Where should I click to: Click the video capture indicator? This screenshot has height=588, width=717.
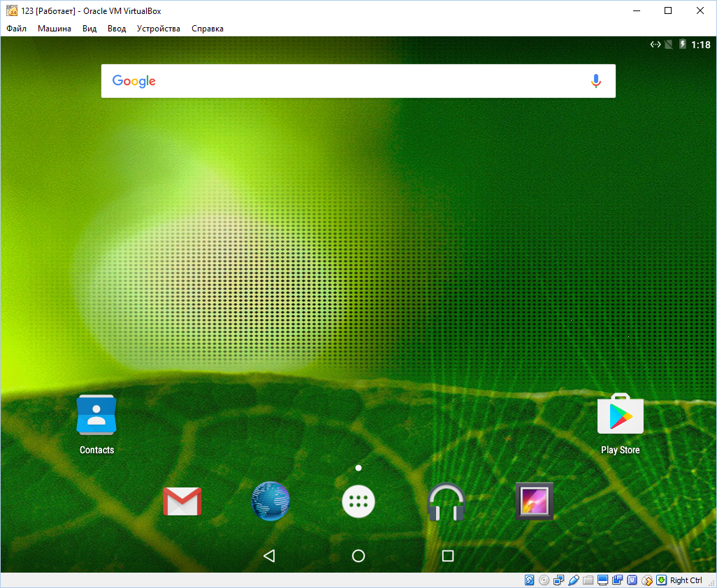(x=617, y=580)
